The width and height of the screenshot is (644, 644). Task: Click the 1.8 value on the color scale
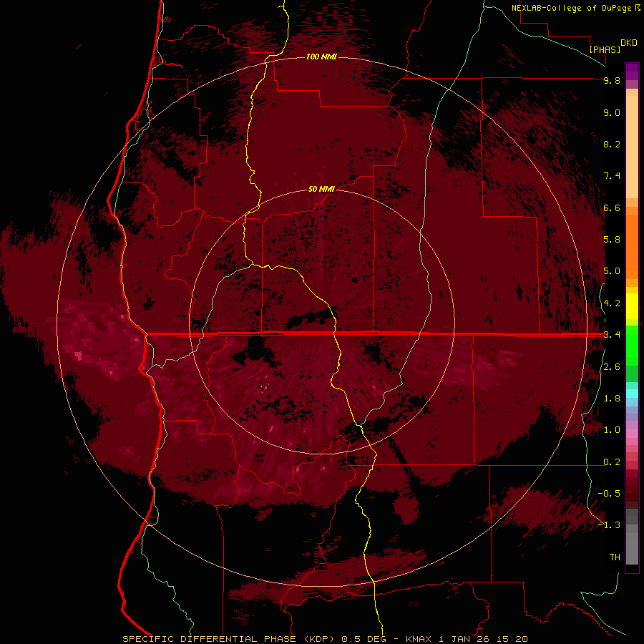pyautogui.click(x=612, y=399)
